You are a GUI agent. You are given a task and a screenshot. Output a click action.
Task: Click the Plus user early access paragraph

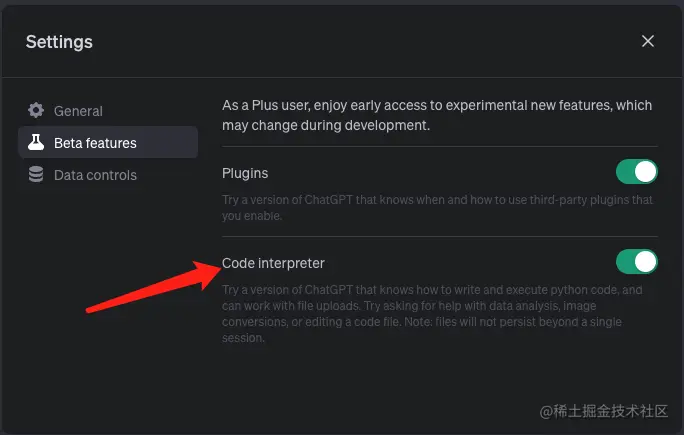437,115
